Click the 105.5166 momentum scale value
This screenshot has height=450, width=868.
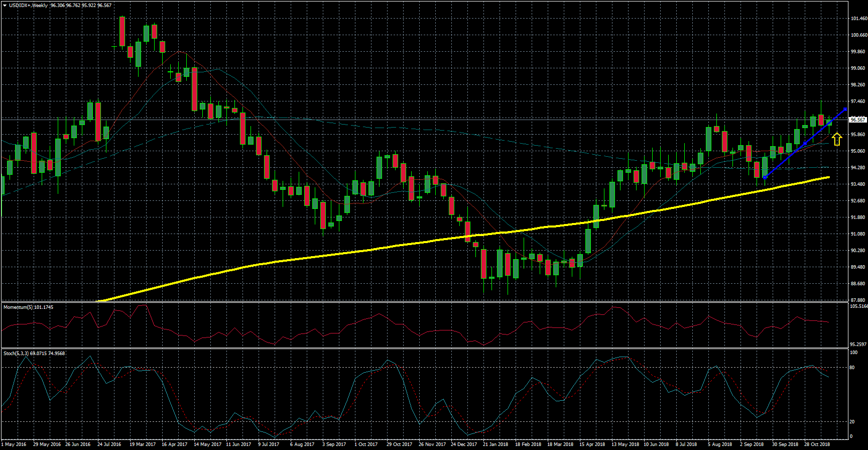click(858, 306)
